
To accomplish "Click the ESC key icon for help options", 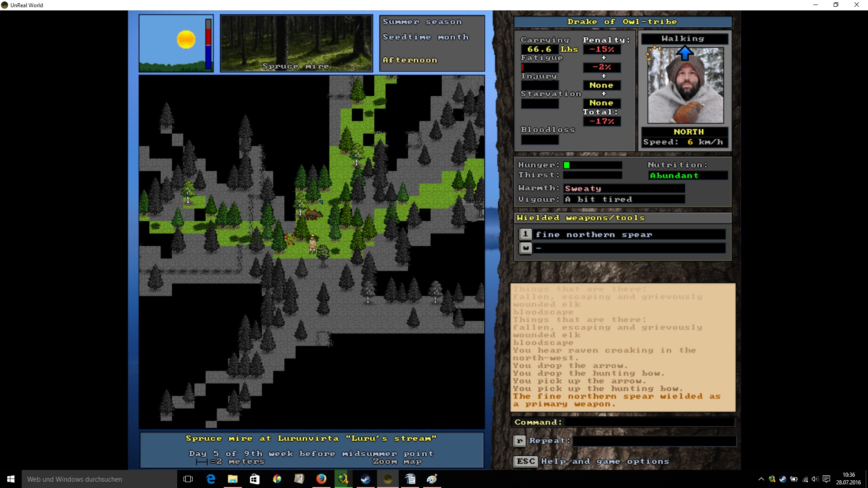I will pos(526,461).
